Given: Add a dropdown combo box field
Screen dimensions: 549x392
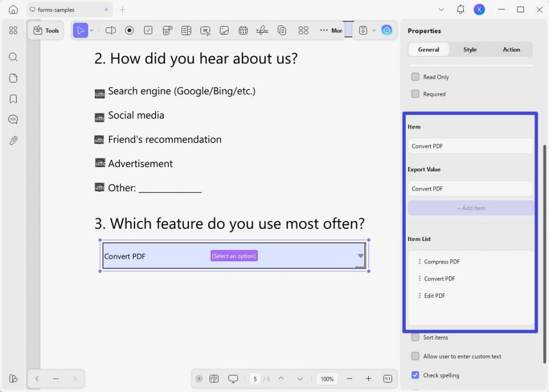Looking at the screenshot, I should tap(167, 31).
